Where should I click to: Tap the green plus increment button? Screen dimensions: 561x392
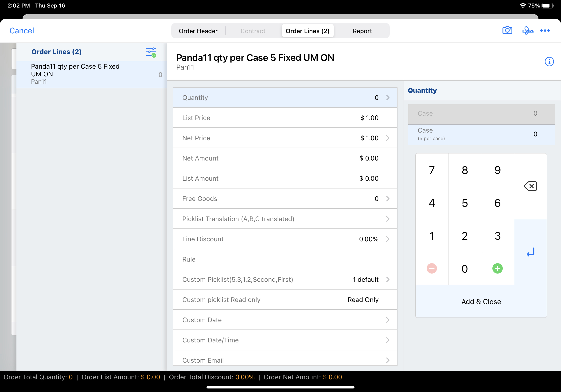497,269
